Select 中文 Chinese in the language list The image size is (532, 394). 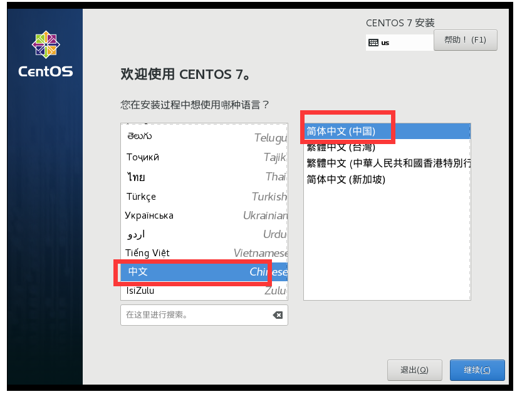point(204,272)
